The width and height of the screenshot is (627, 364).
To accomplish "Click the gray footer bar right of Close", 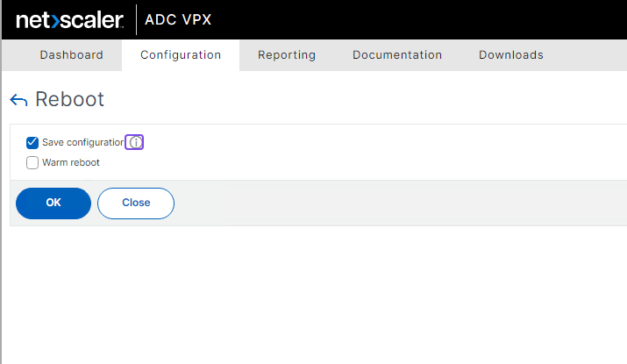I will [x=395, y=203].
